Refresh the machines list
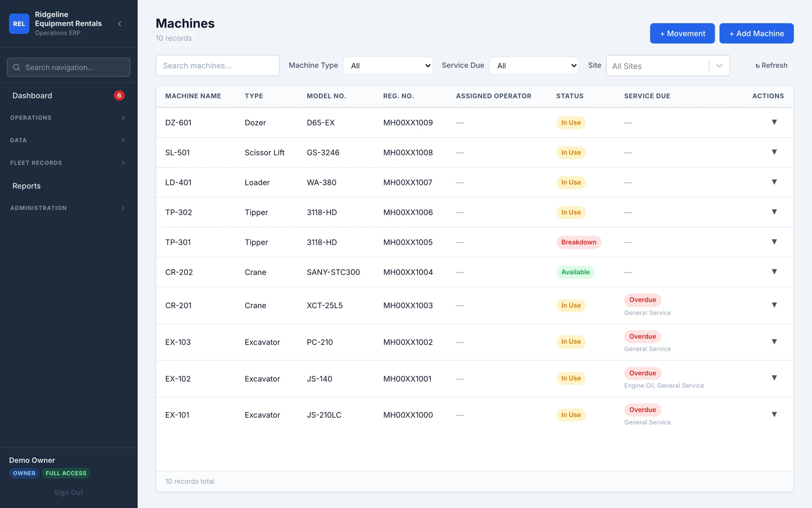 (x=771, y=65)
